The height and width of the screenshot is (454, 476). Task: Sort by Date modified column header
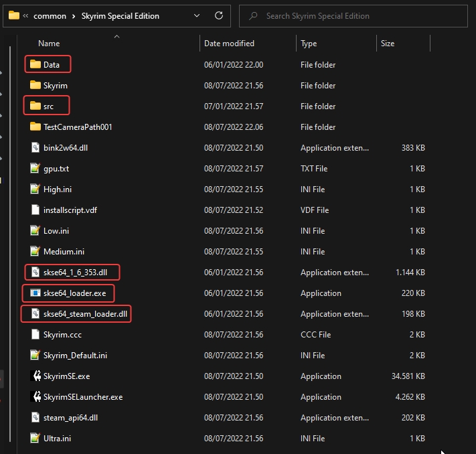coord(229,44)
